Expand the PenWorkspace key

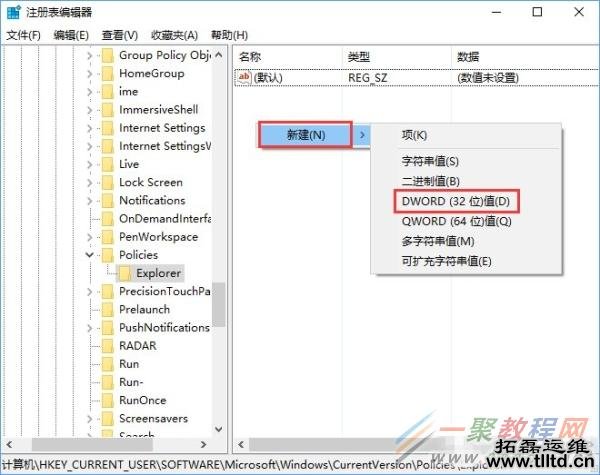click(x=90, y=237)
